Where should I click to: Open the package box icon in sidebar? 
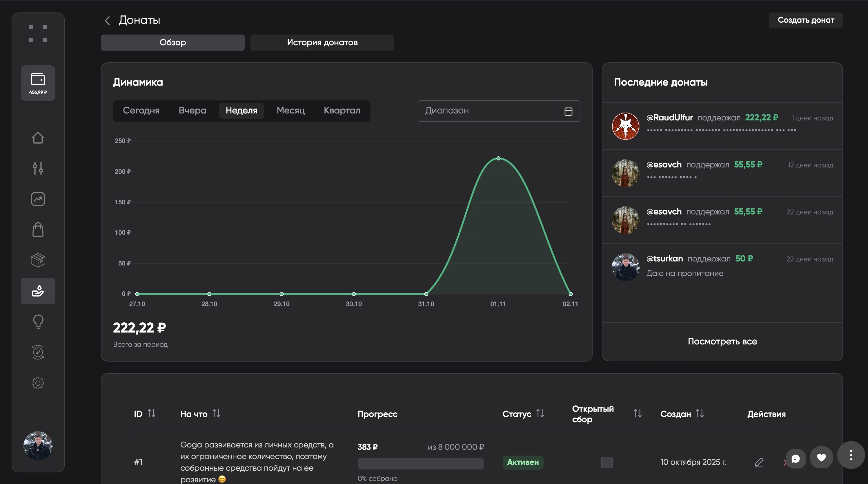(x=38, y=260)
